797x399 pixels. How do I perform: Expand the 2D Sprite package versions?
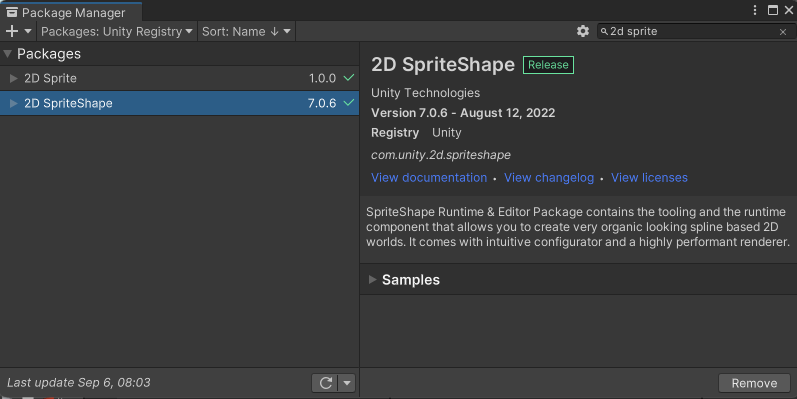pos(14,78)
